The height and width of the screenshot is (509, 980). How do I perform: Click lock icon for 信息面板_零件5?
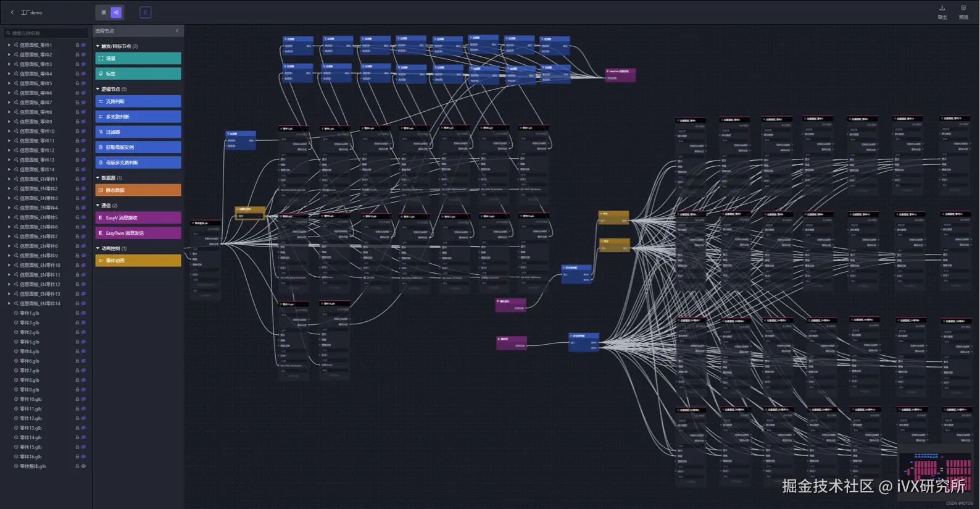[77, 83]
